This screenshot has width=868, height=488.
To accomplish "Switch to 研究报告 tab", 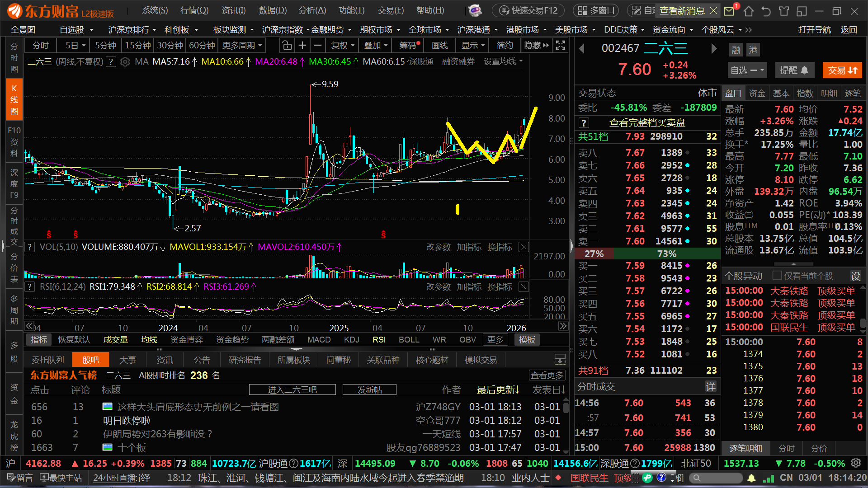I will [x=245, y=360].
